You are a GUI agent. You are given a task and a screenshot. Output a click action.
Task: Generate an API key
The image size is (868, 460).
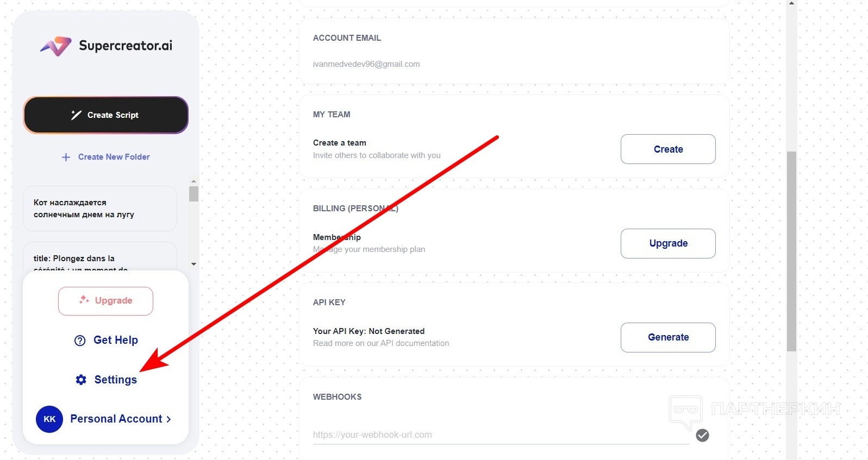668,337
